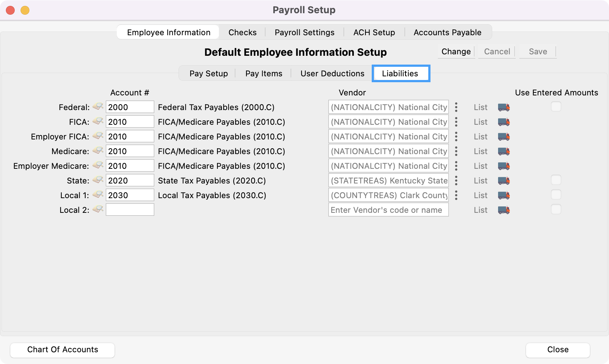Switch to the Payroll Settings tab
The image size is (609, 364).
304,32
